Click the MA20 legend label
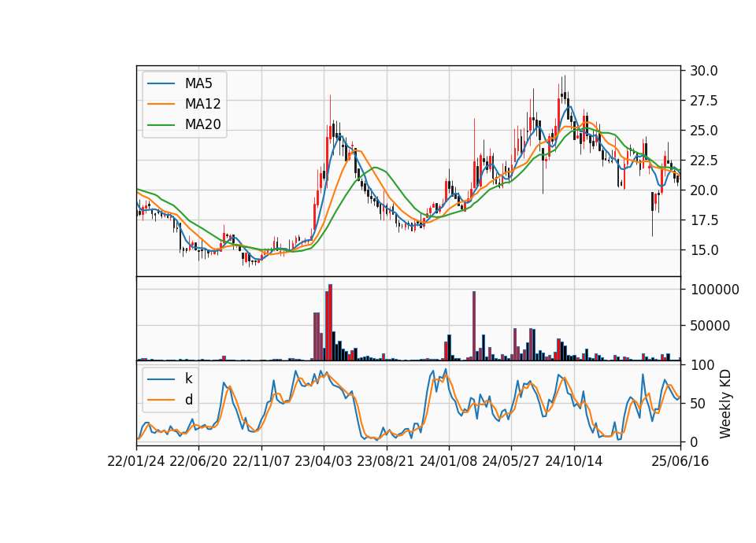 coord(202,124)
